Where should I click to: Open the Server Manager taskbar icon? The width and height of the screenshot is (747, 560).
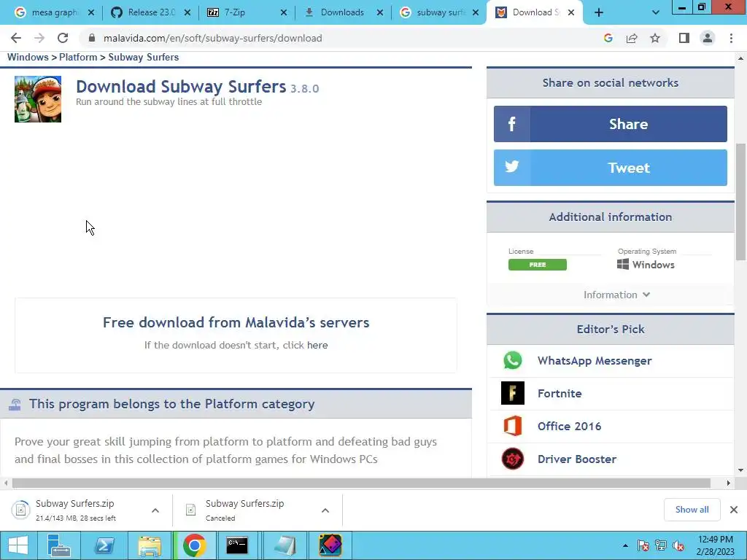[59, 545]
